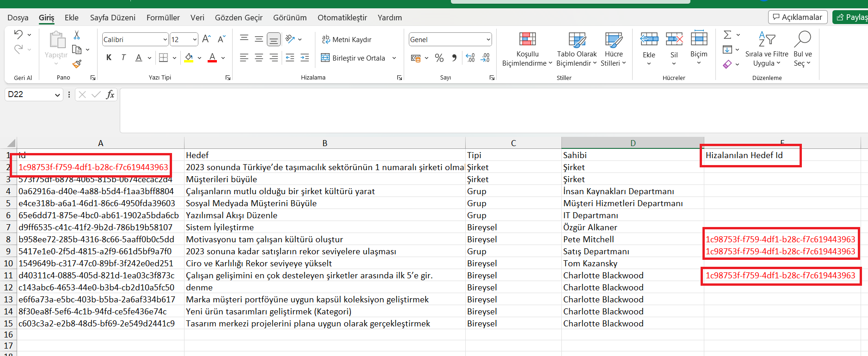Expand the Name Box dropdown for D22
The height and width of the screenshot is (356, 868).
pyautogui.click(x=57, y=95)
